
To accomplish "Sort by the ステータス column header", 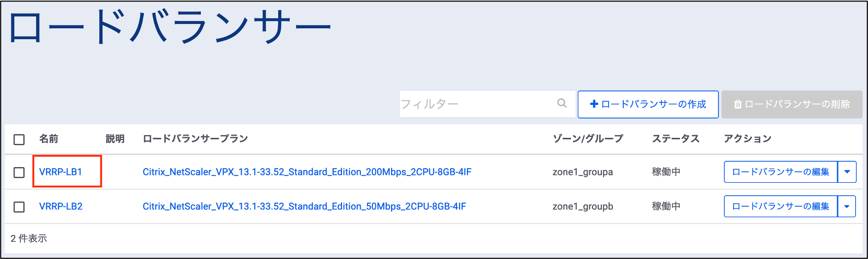I will (x=676, y=139).
